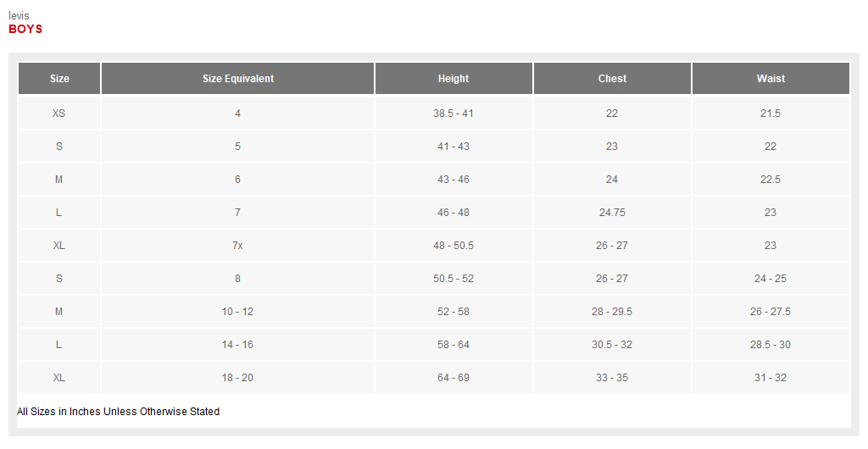Viewport: 868px width, 449px height.
Task: Click the "XS" size cell
Action: pyautogui.click(x=58, y=114)
